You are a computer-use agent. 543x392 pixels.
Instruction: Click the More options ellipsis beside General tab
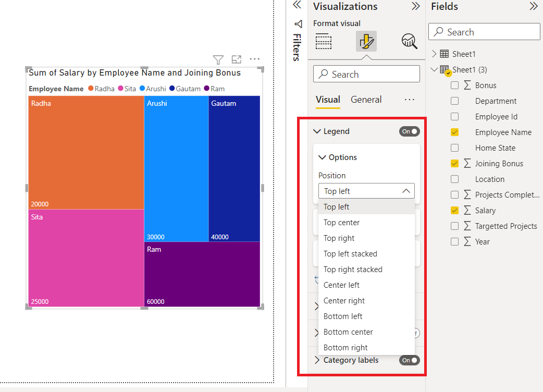409,100
